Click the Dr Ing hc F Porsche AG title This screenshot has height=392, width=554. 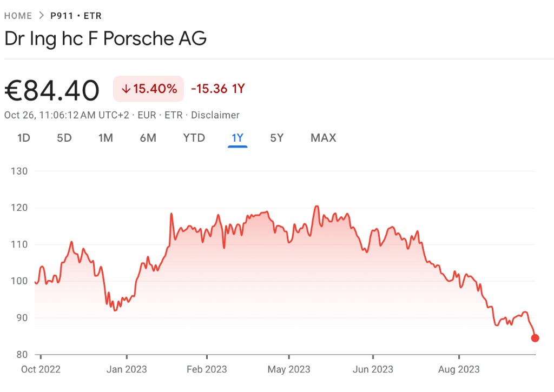coord(105,39)
